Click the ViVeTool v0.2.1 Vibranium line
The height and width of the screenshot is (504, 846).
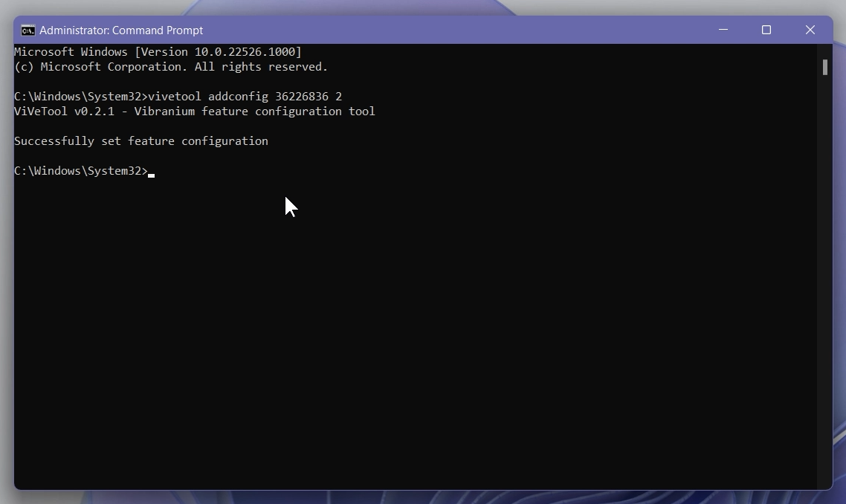[195, 112]
